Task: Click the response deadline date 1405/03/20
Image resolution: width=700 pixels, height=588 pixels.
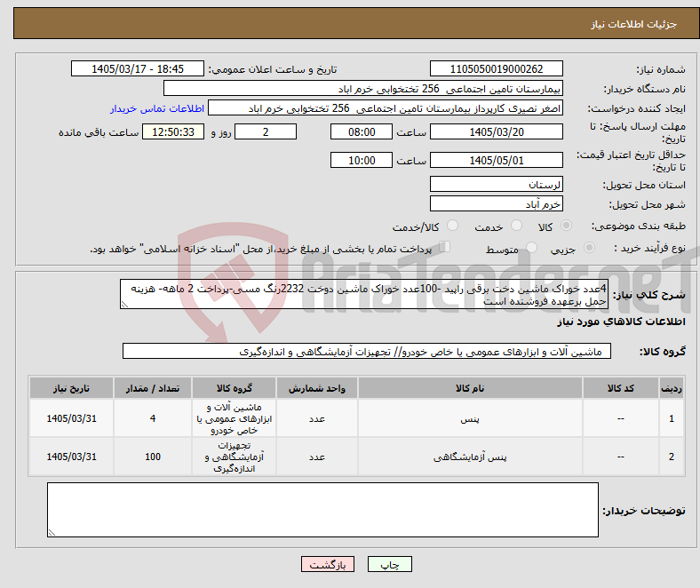Action: 496,131
